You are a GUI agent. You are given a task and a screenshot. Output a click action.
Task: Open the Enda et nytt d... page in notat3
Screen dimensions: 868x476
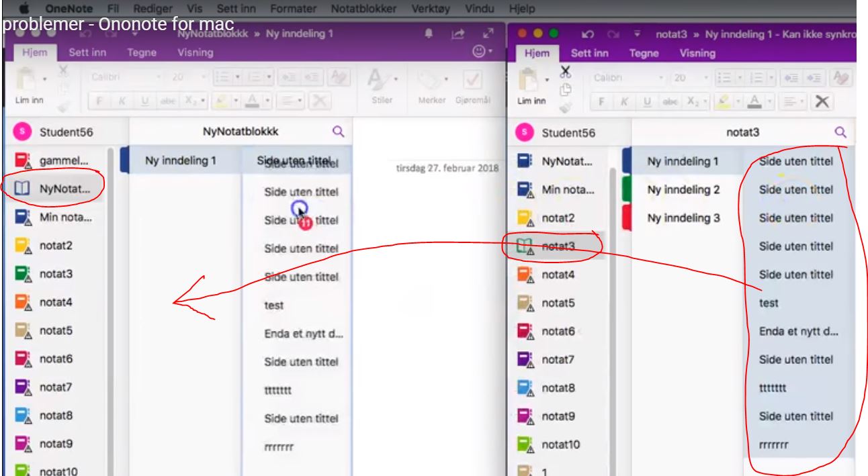click(798, 331)
